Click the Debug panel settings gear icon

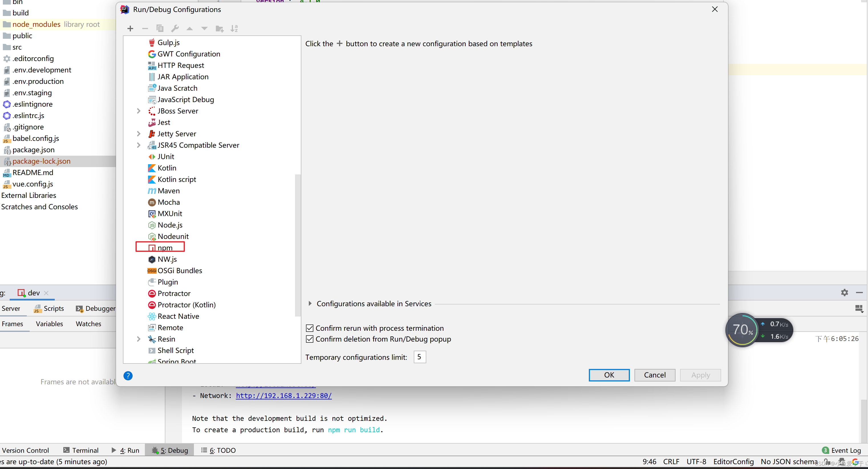point(844,293)
